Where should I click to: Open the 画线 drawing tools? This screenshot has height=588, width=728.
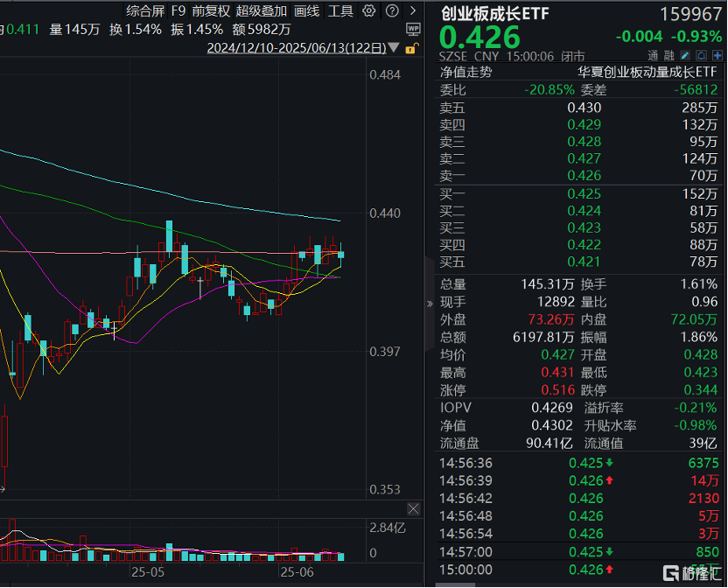click(307, 10)
